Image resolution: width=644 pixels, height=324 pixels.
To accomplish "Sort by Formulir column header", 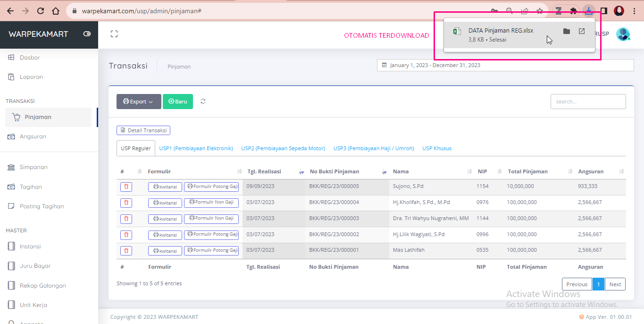I will 193,171.
